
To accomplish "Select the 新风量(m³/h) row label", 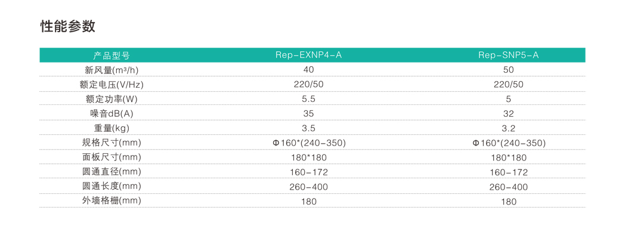I will pyautogui.click(x=112, y=70).
